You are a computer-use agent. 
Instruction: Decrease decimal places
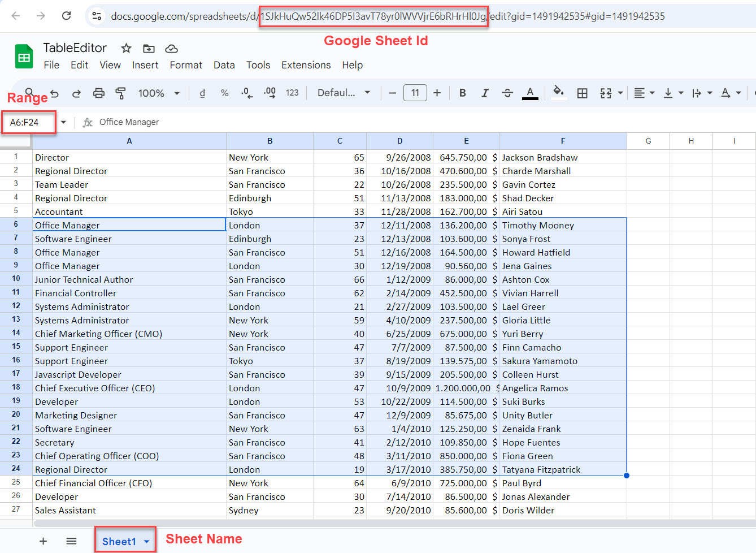pos(247,93)
